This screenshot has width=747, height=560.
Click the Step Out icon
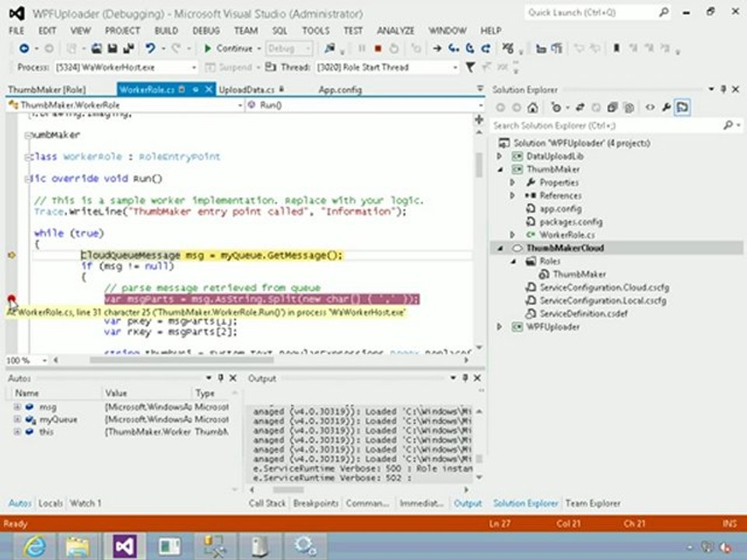[x=486, y=48]
